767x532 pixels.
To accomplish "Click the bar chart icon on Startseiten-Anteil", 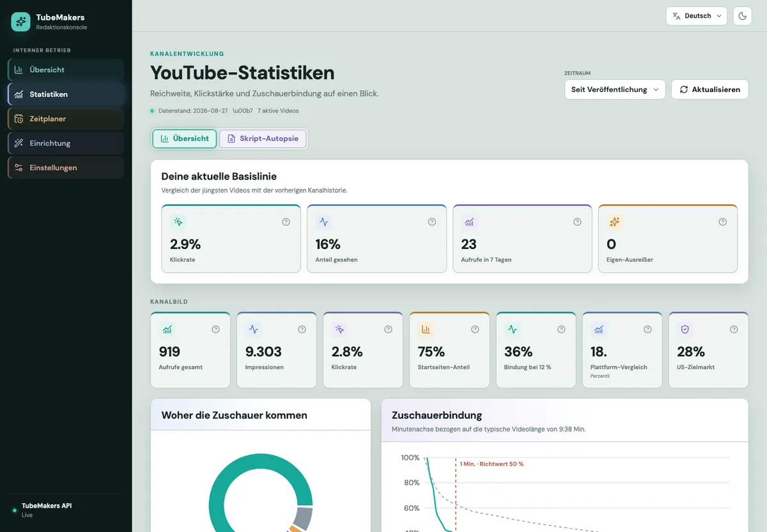I will pyautogui.click(x=426, y=330).
